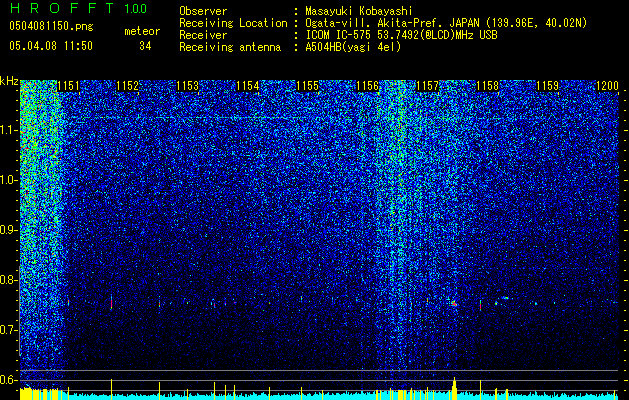
Task: Click observer name Masayuki Kobayashi
Action: (x=359, y=11)
